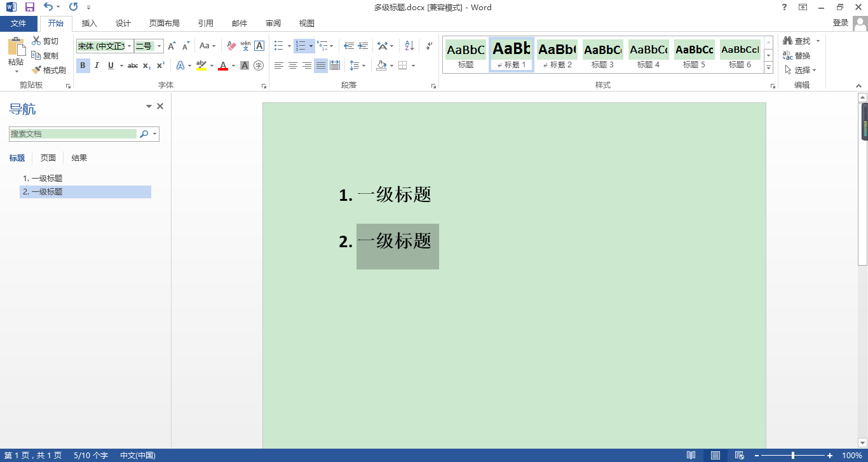This screenshot has height=462, width=868.
Task: Click the Copy icon
Action: [37, 55]
